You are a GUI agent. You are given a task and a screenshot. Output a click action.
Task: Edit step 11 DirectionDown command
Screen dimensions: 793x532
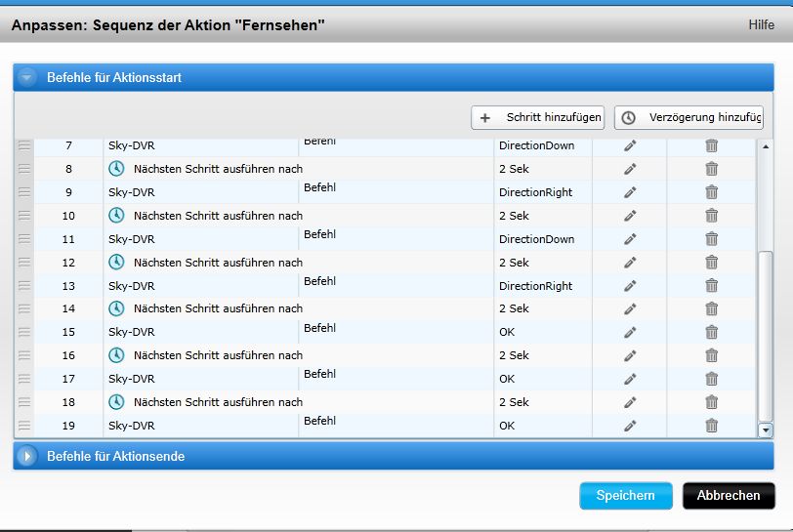click(x=630, y=239)
